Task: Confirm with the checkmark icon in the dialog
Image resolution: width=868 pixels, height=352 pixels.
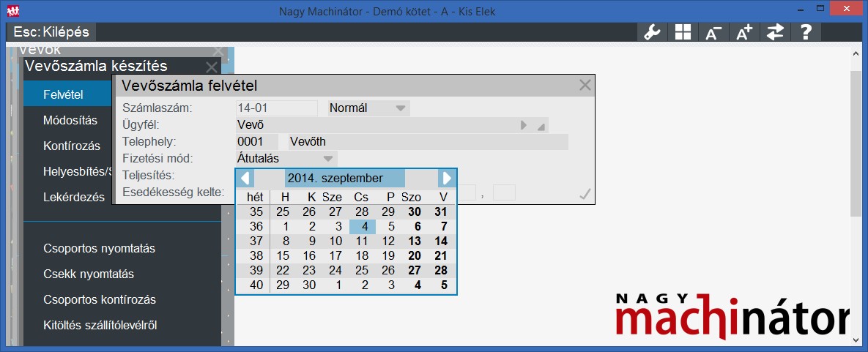Action: pos(585,194)
